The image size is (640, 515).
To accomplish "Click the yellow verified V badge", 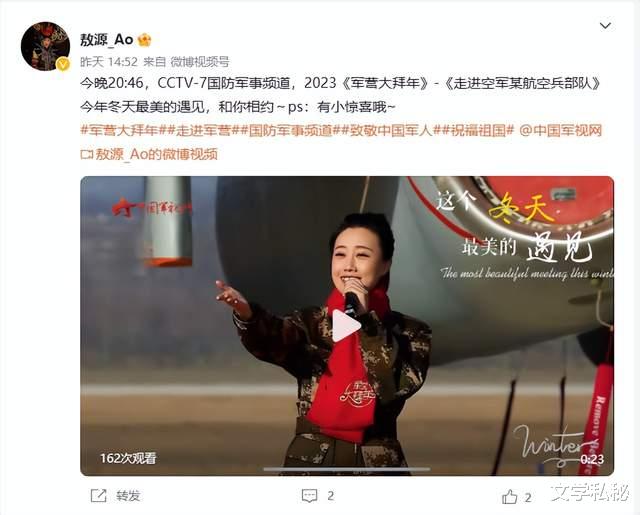I will coord(63,64).
